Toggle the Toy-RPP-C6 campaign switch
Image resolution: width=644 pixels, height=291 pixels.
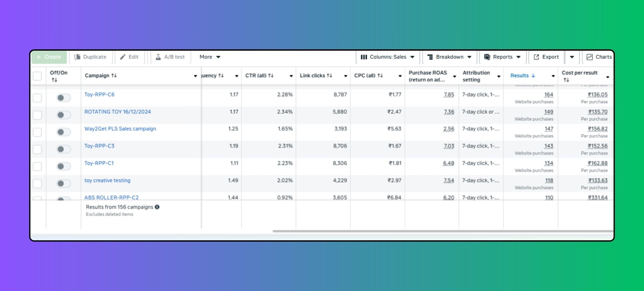click(63, 98)
